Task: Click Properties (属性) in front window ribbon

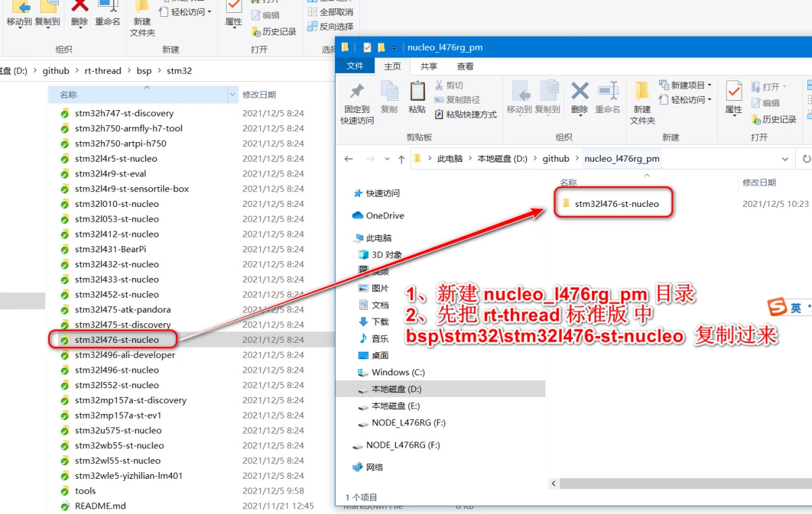Action: [x=734, y=99]
